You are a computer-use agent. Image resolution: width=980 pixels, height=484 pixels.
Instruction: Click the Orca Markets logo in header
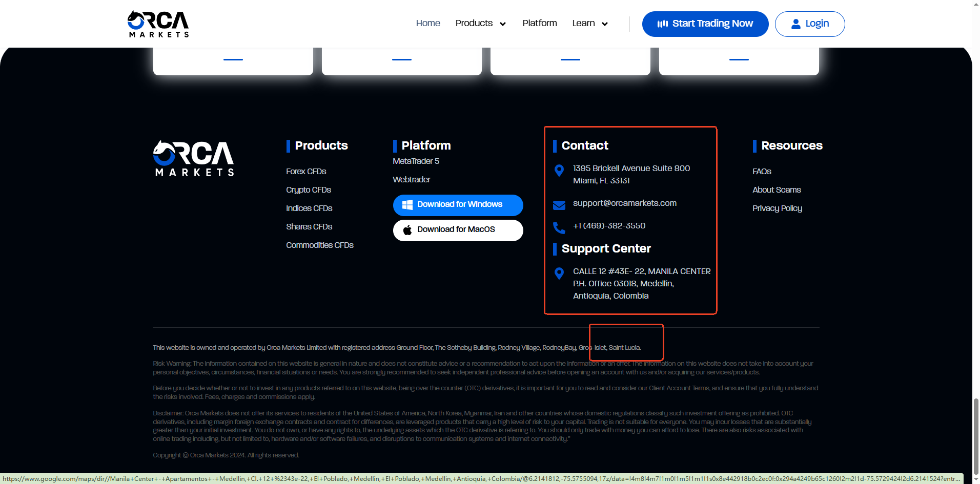click(x=158, y=24)
